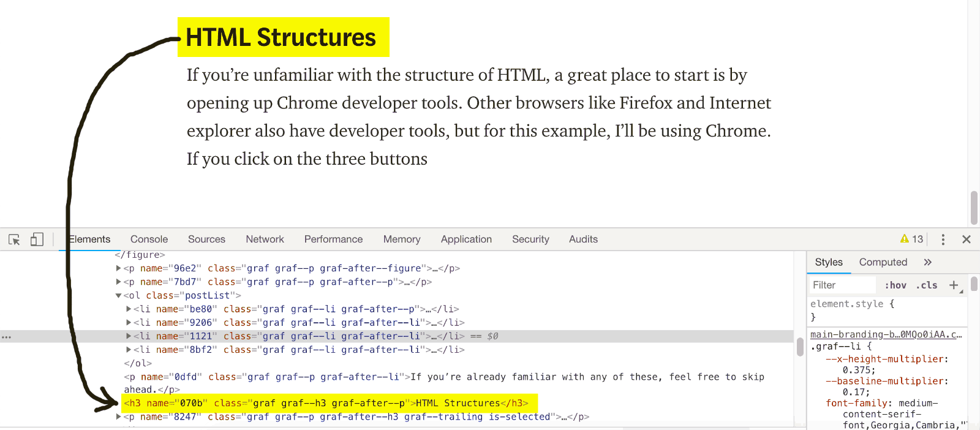This screenshot has height=430, width=980.
Task: Toggle the .cls element classes panel
Action: click(927, 285)
